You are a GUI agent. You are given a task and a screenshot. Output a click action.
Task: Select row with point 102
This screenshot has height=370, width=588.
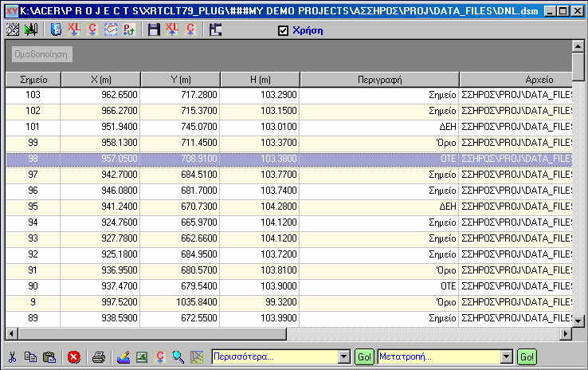click(288, 111)
